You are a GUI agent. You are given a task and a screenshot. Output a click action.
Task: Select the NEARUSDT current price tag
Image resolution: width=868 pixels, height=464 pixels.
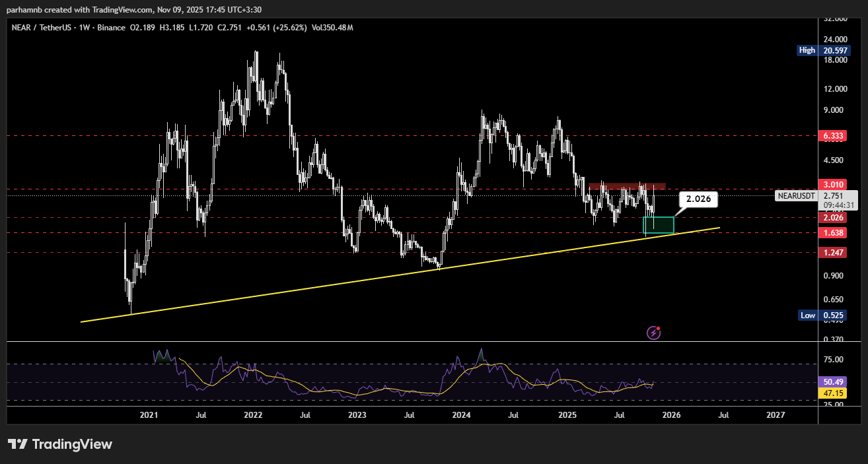(x=796, y=195)
